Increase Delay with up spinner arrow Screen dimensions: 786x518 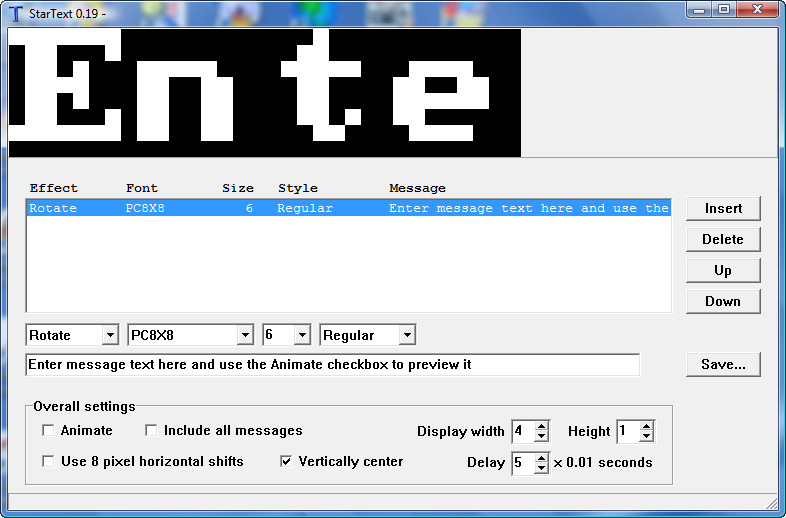(541, 457)
